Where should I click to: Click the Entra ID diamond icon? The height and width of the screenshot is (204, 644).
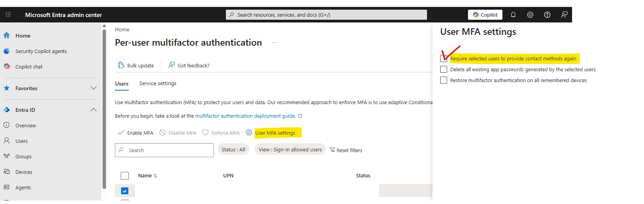coord(7,110)
